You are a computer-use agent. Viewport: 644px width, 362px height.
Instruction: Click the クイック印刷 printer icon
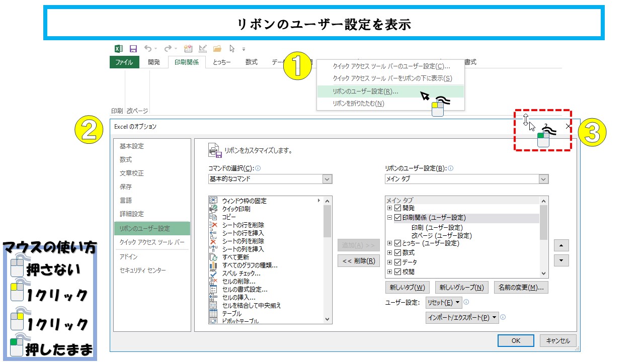(213, 209)
